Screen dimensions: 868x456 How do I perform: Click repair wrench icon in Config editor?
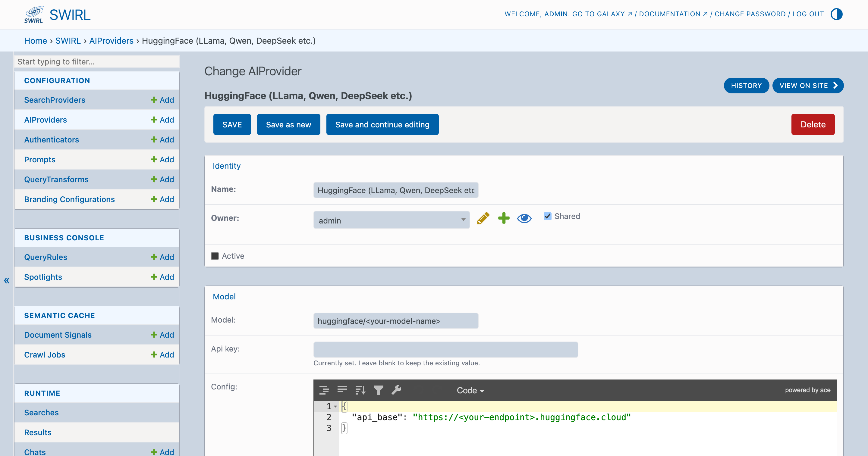coord(396,390)
